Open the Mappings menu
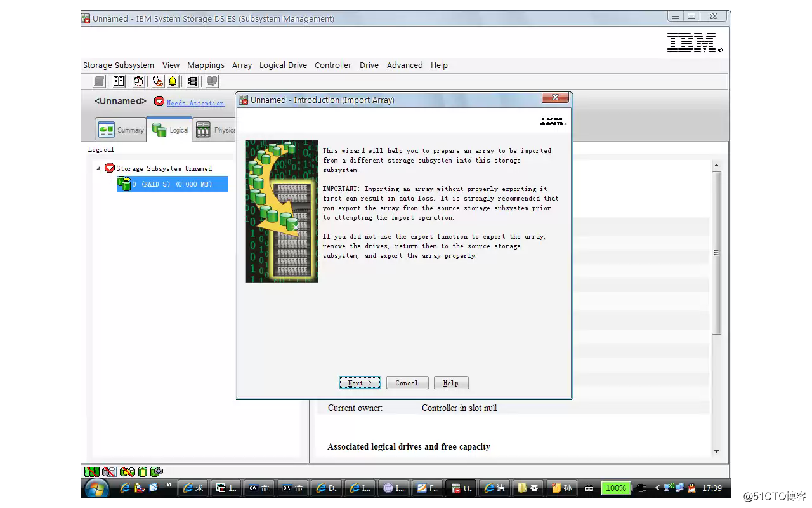Image resolution: width=812 pixels, height=508 pixels. click(206, 65)
